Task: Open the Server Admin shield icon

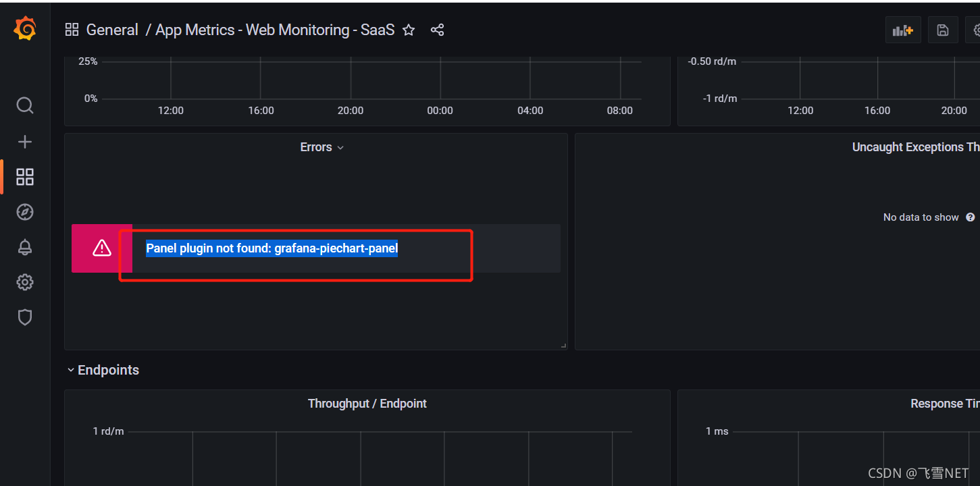Action: coord(25,317)
